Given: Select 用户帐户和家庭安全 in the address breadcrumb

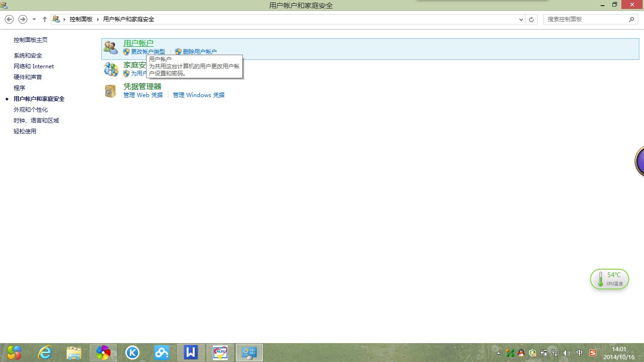Looking at the screenshot, I should [129, 19].
